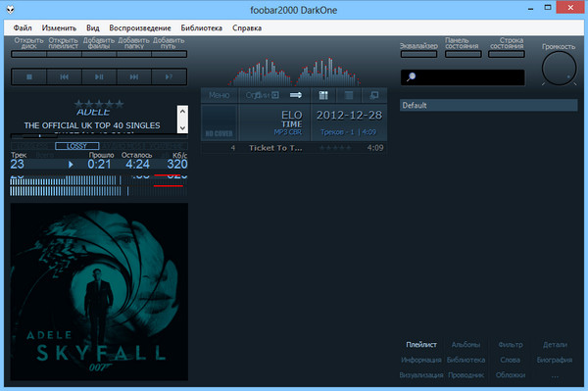Switch to the Обложки tab
588x391 pixels.
(510, 375)
